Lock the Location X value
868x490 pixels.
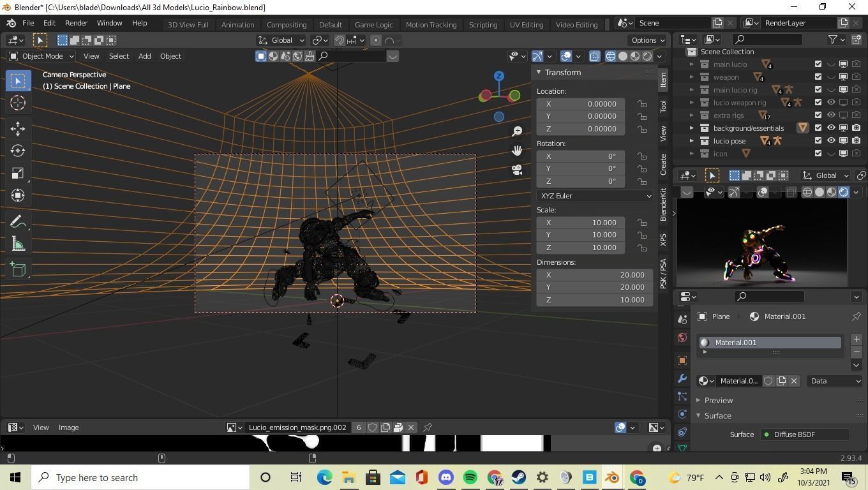tap(641, 104)
